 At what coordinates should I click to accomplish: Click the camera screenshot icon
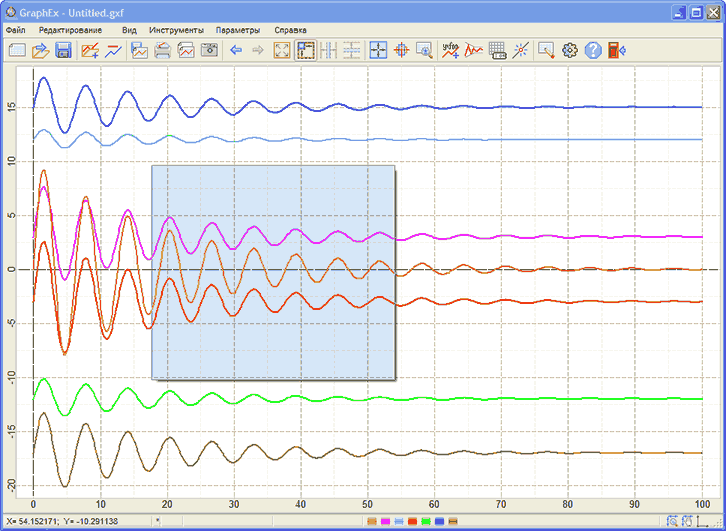[x=209, y=51]
